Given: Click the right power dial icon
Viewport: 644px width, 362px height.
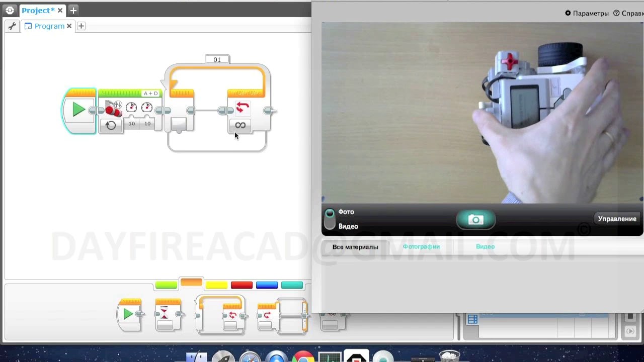Looking at the screenshot, I should 147,107.
